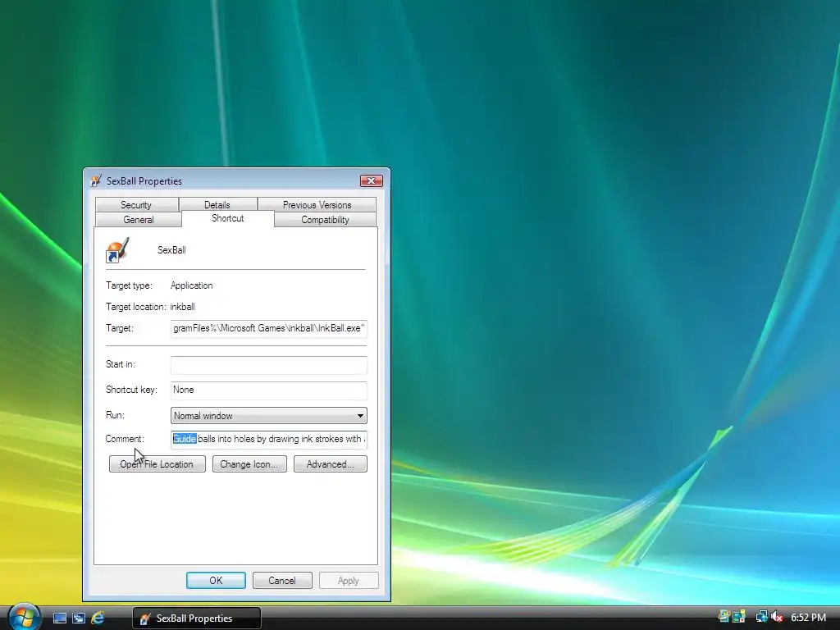Click the Cancel button
The image size is (840, 630).
click(x=282, y=580)
